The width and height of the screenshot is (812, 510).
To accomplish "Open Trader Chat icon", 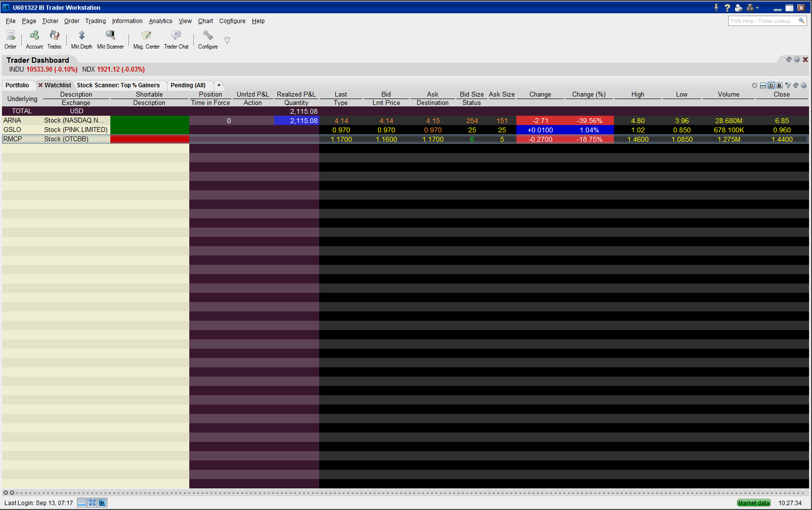I will pos(176,39).
